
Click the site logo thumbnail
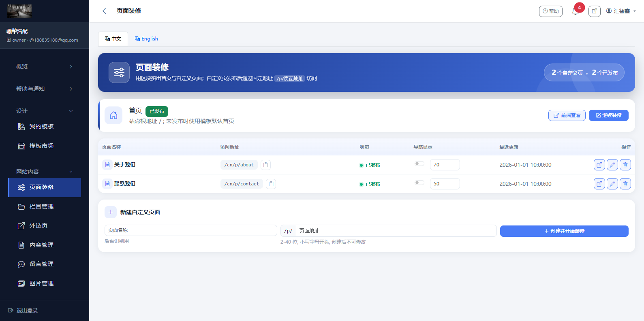click(19, 11)
